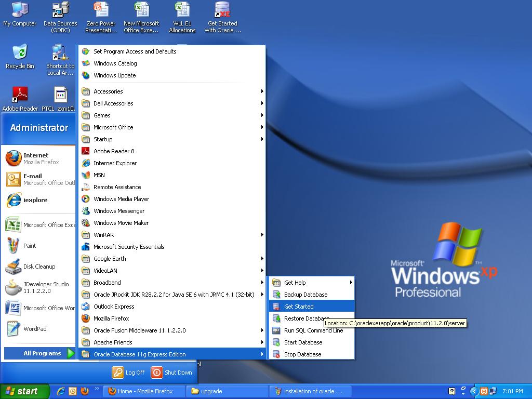532x399 pixels.
Task: Open the Recycle Bin icon
Action: point(20,57)
